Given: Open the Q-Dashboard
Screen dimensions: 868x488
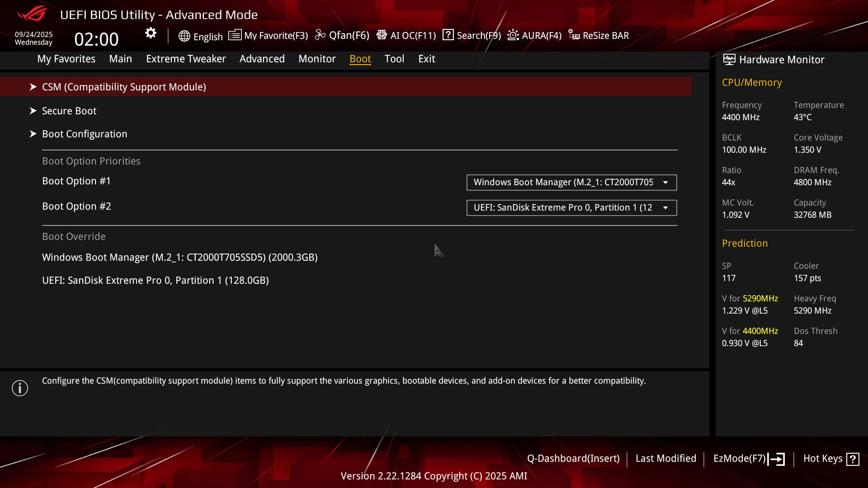Looking at the screenshot, I should pyautogui.click(x=573, y=459).
